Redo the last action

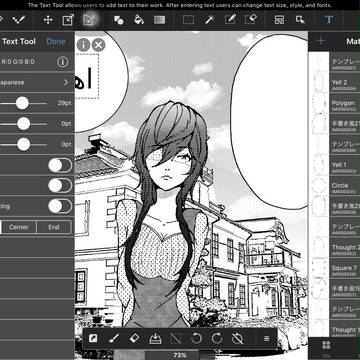tap(217, 339)
